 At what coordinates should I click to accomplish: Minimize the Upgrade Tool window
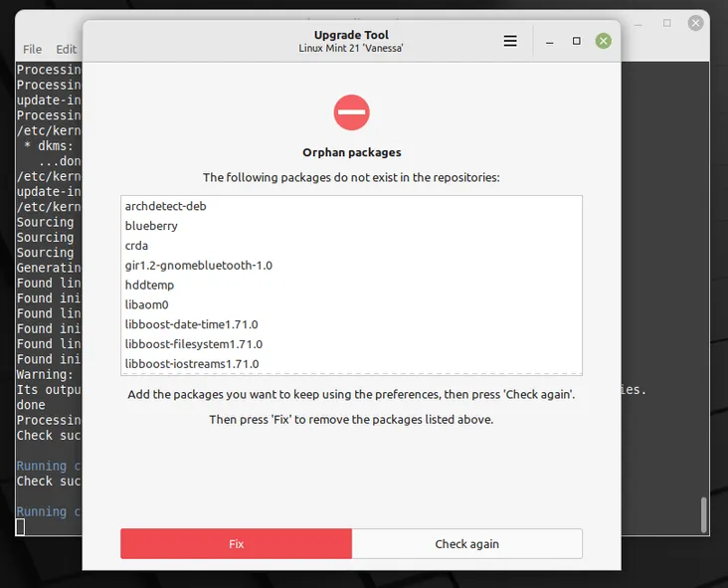pos(549,41)
